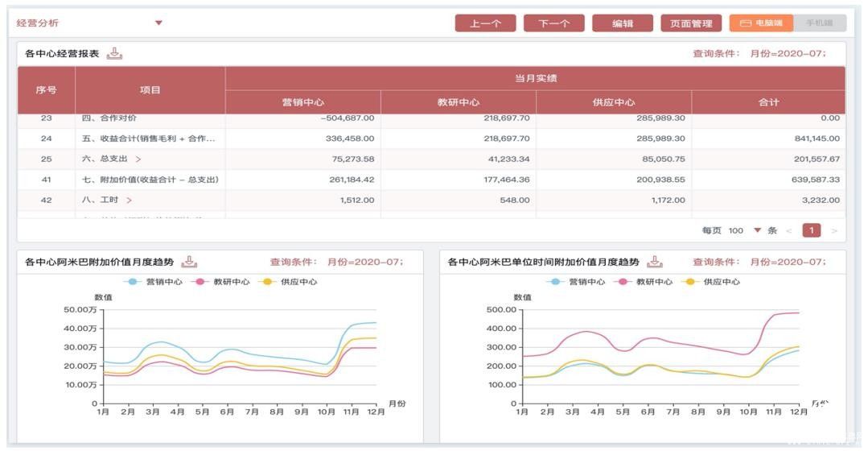Screen dimensions: 868x455
Task: Expand the 八、工时 row
Action: 129,201
